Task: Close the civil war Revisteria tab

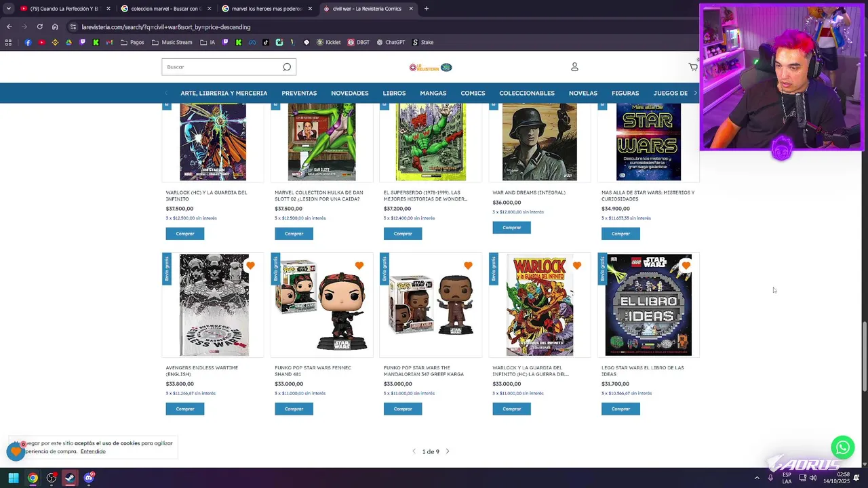Action: pyautogui.click(x=411, y=9)
